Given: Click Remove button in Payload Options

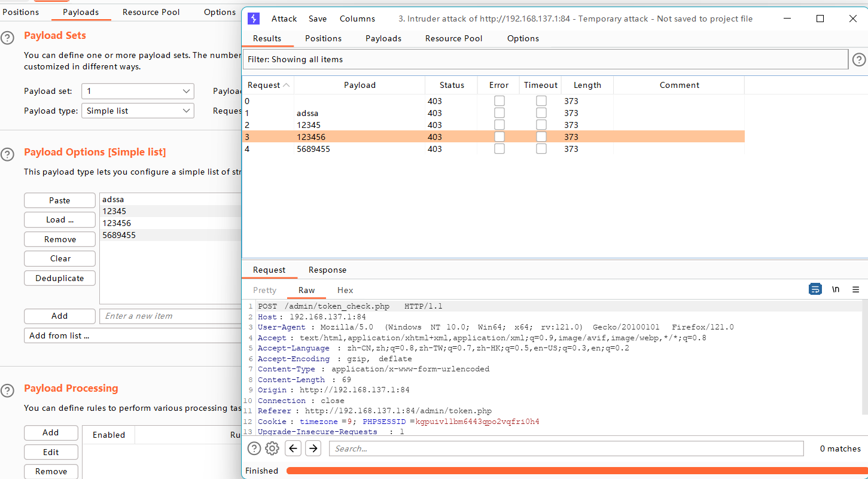Looking at the screenshot, I should point(60,239).
